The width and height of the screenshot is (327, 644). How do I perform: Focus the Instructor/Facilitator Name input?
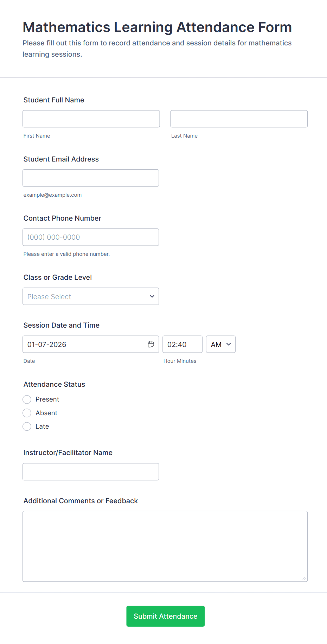(91, 472)
